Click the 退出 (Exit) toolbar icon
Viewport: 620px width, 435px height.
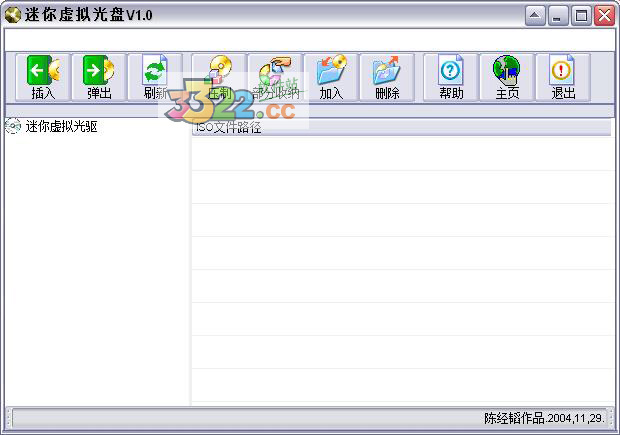point(563,78)
